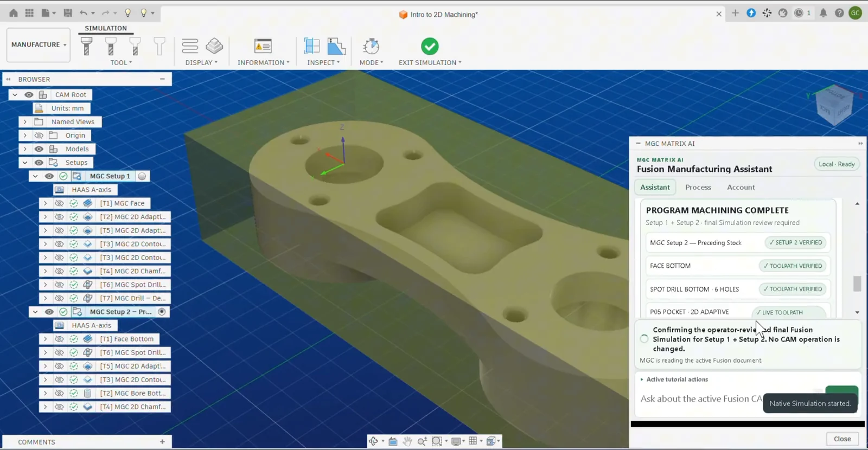Switch to the Process tab
This screenshot has width=868, height=450.
click(698, 187)
